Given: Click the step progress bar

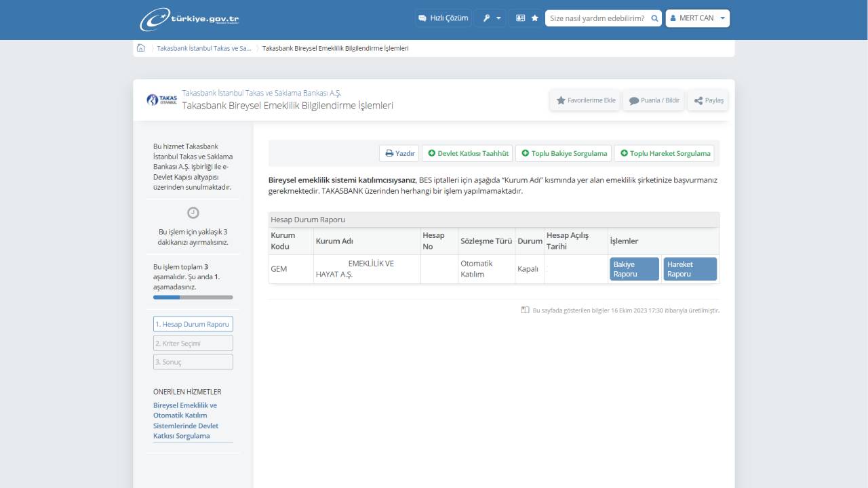Looking at the screenshot, I should (193, 297).
